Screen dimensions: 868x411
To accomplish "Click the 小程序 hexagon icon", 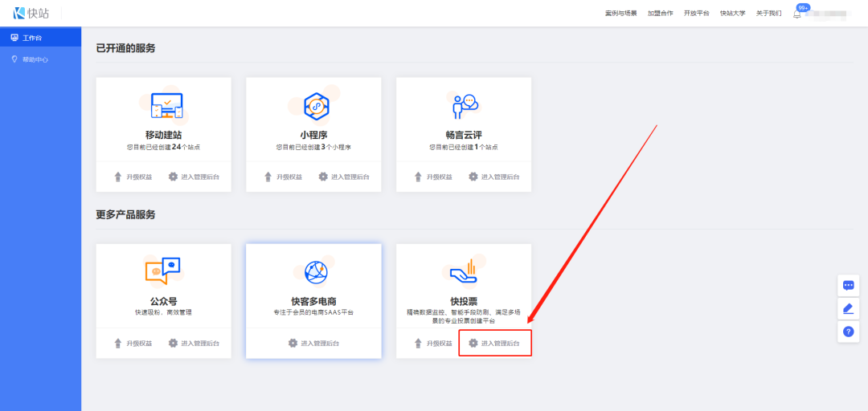I will pos(313,105).
